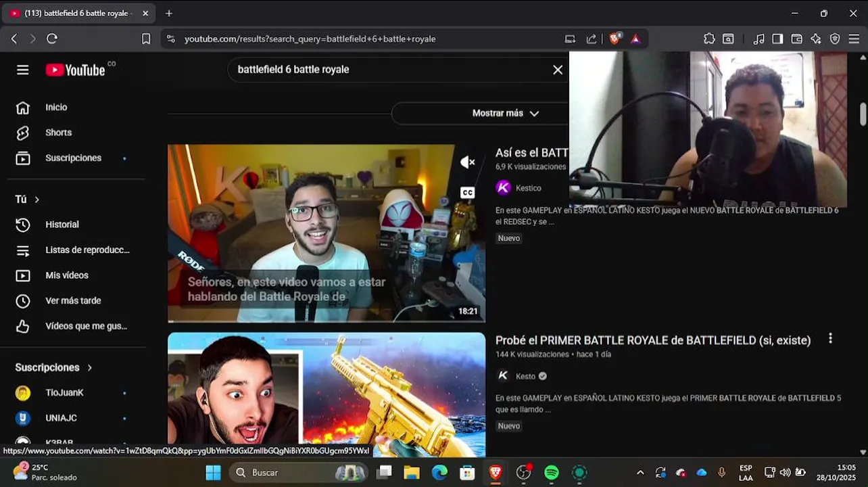Click the page vertical scrollbar thumb
Viewport: 868px width, 487px height.
tap(863, 114)
